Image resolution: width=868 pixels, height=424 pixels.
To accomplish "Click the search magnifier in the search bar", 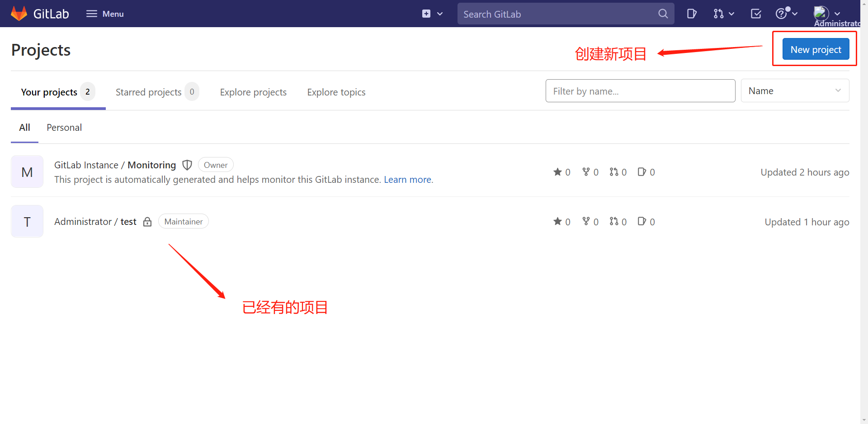I will (x=663, y=14).
